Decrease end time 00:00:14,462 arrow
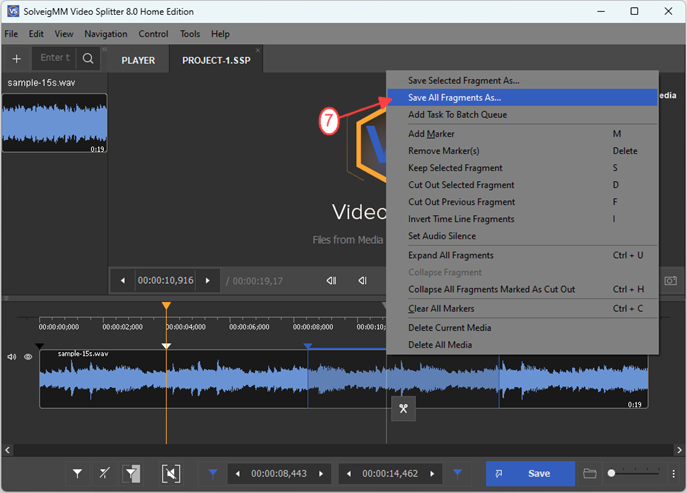This screenshot has width=687, height=493. coord(349,473)
